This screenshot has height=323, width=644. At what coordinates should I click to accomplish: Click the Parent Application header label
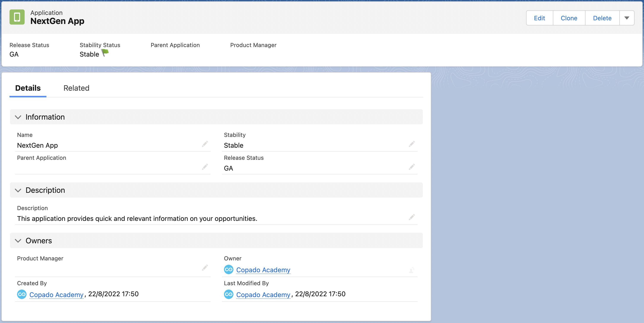coord(175,45)
